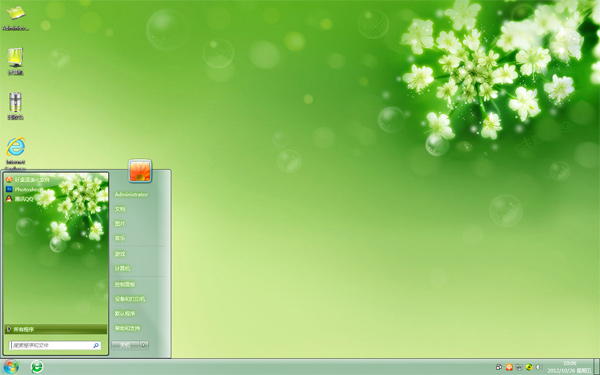Open 文档 in the Start menu
Image resolution: width=600 pixels, height=375 pixels.
120,209
